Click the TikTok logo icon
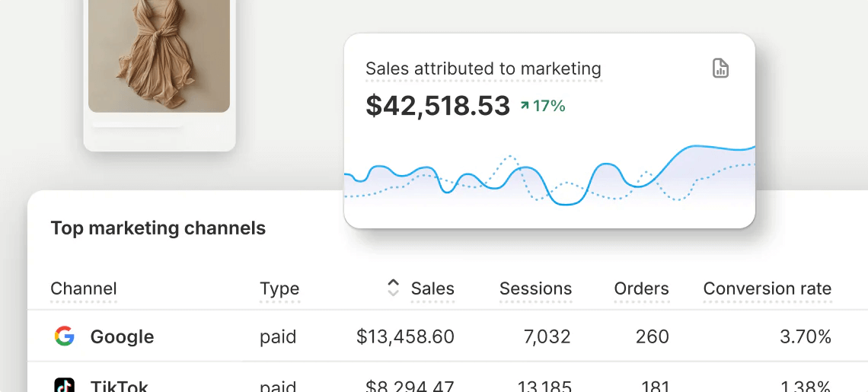Screen dimensions: 868x392 click(x=65, y=385)
